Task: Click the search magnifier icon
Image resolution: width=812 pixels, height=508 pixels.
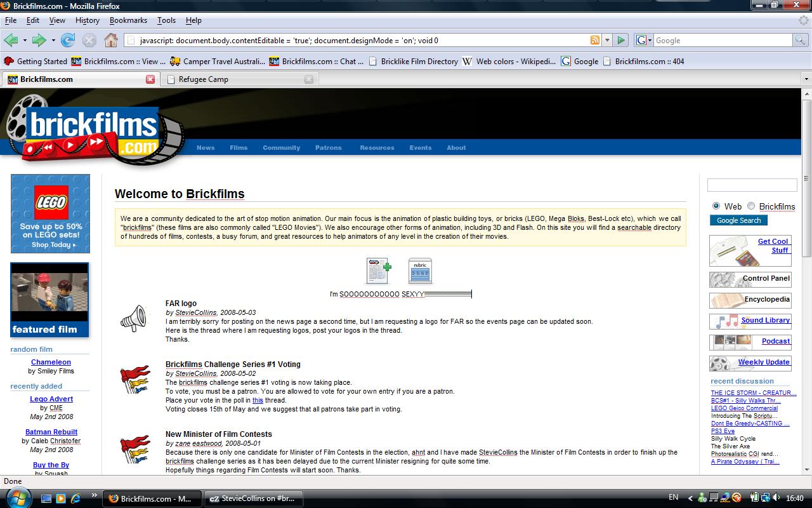Action: click(801, 40)
